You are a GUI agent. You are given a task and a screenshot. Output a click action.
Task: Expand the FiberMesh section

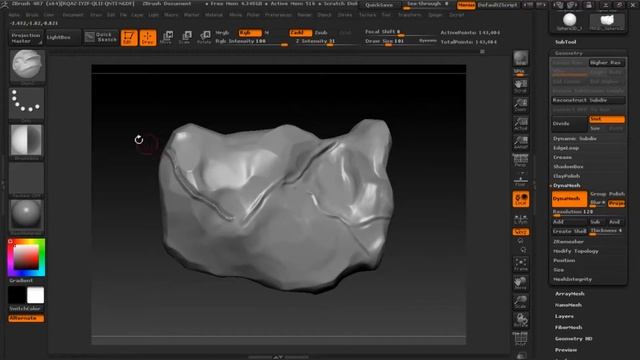point(568,328)
